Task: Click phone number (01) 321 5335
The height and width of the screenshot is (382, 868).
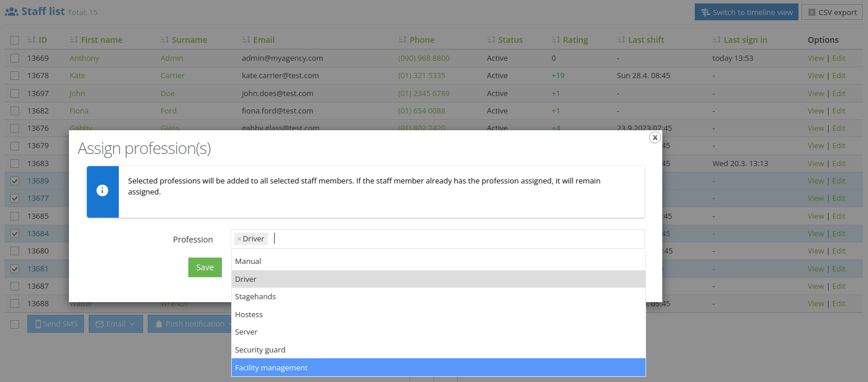Action: 422,76
